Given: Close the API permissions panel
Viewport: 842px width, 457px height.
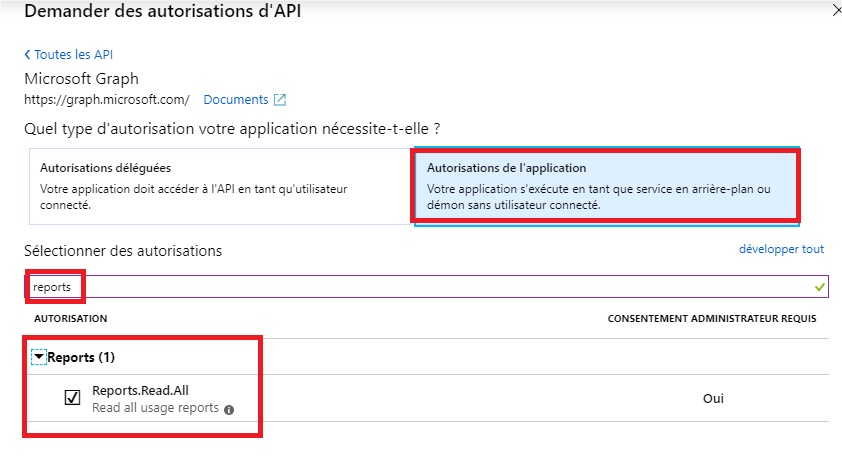Looking at the screenshot, I should click(837, 11).
